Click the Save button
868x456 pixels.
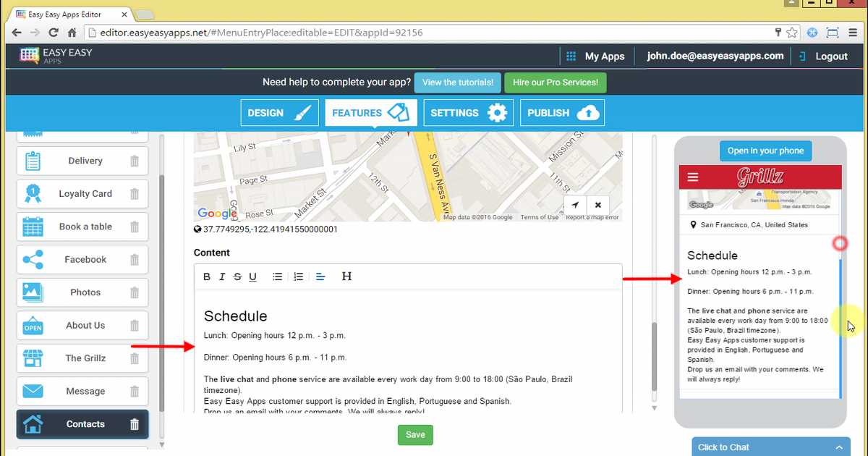tap(415, 434)
